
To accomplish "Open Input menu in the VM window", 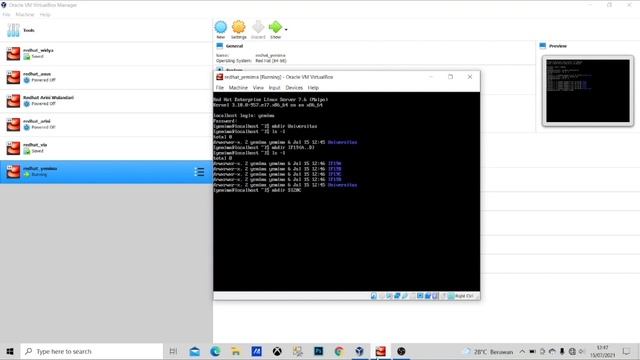I will [274, 88].
